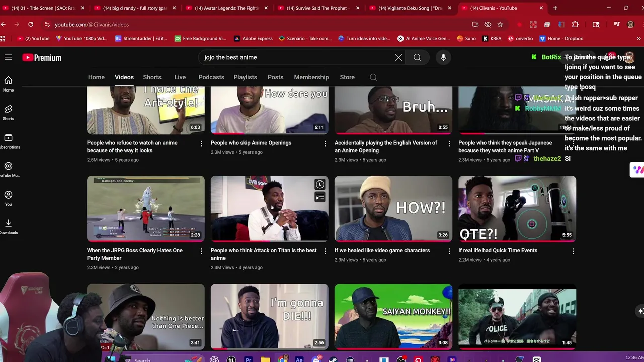Click the YouTube search input field
Screen dimensions: 644x362
coord(297,57)
